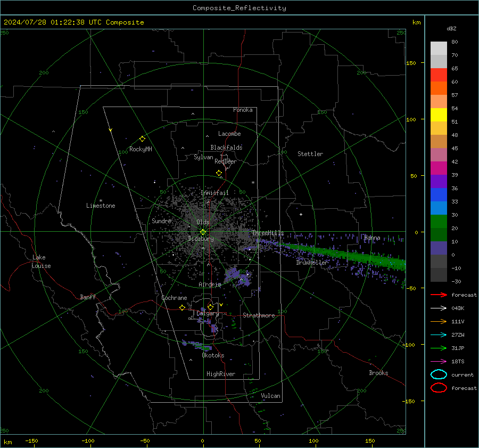This screenshot has width=479, height=448.
Task: Click the red forecast oval icon
Action: [439, 388]
